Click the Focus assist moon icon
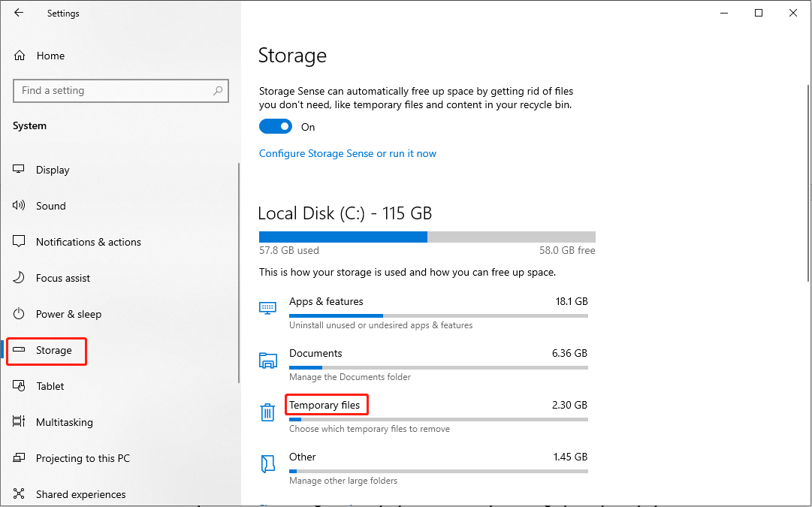This screenshot has width=812, height=507. pyautogui.click(x=20, y=278)
